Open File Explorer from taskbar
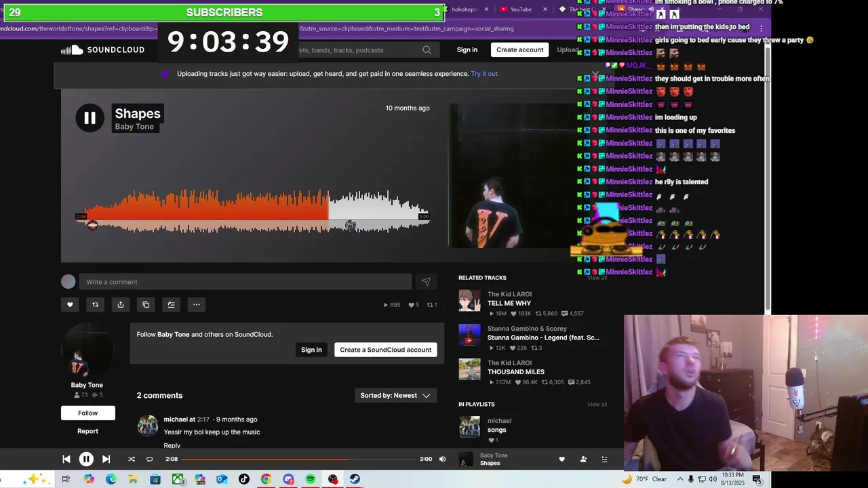Image resolution: width=868 pixels, height=488 pixels. (x=133, y=479)
